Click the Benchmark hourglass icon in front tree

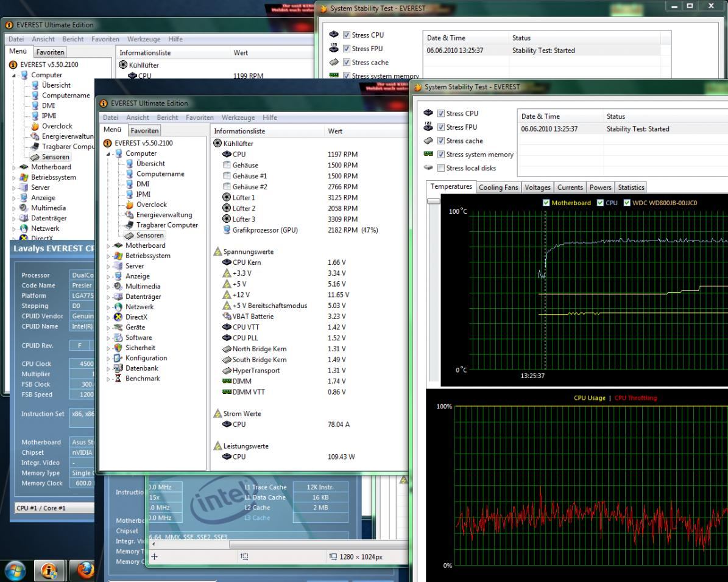click(x=118, y=379)
